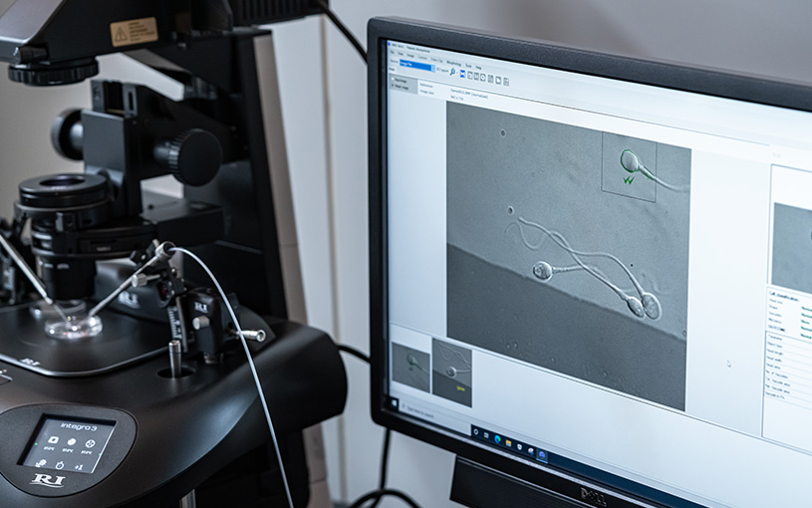Open the Help menu
Image resolution: width=812 pixels, height=508 pixels.
point(478,68)
